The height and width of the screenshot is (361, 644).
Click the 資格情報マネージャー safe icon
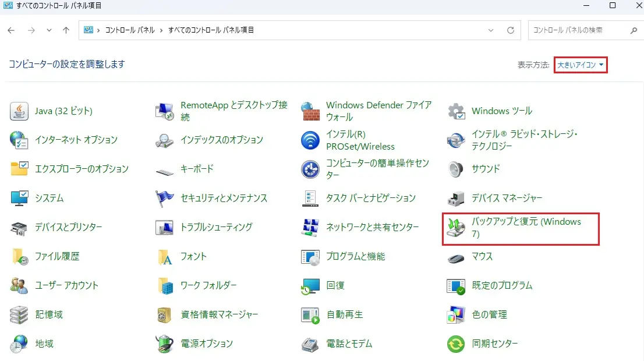coord(164,315)
